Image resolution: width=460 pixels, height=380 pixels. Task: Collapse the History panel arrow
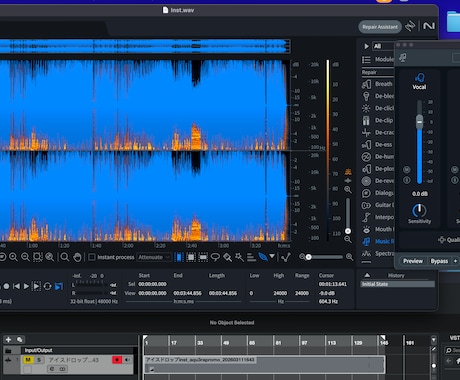[x=367, y=275]
